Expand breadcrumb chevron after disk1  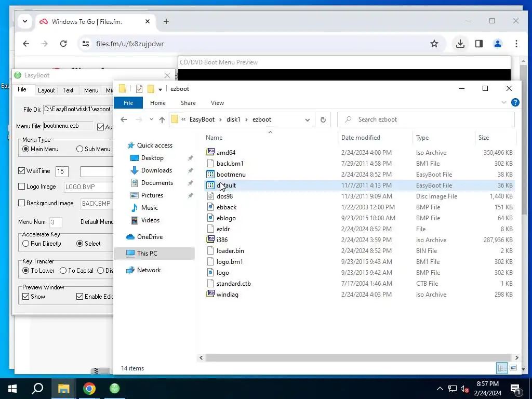tap(246, 120)
